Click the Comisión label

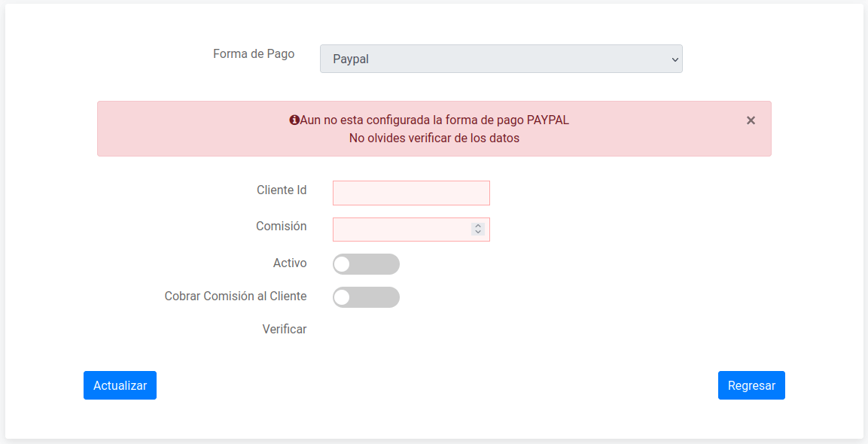tap(282, 226)
